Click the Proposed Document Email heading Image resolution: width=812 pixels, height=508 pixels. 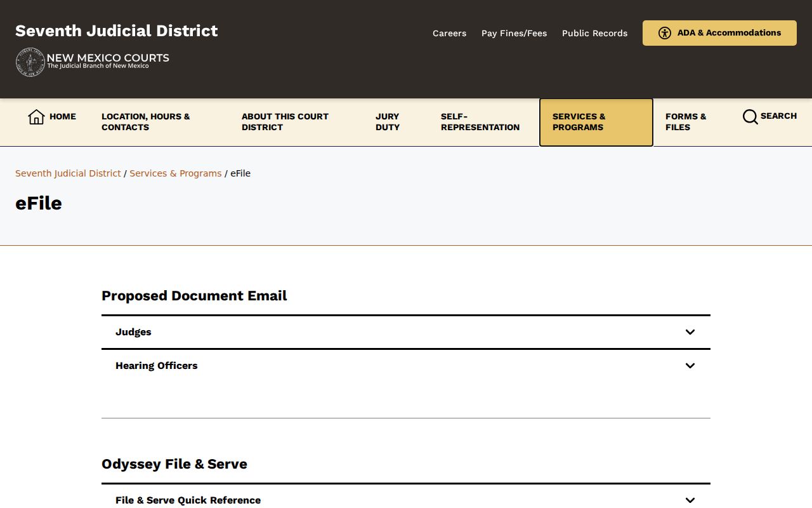coord(194,296)
